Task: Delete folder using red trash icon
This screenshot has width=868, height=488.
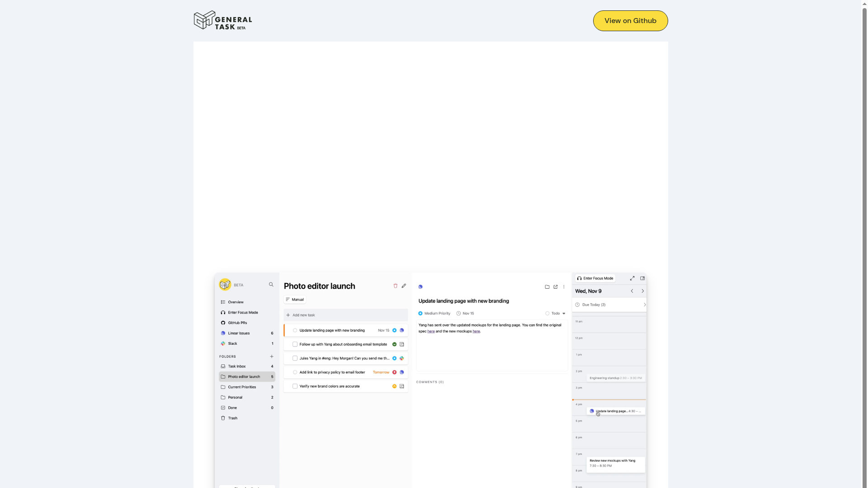Action: [396, 286]
